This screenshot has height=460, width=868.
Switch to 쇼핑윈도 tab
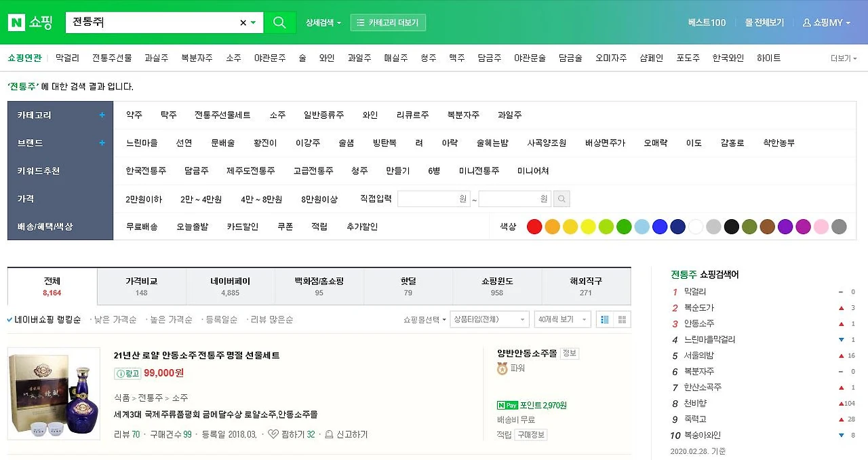coord(497,286)
